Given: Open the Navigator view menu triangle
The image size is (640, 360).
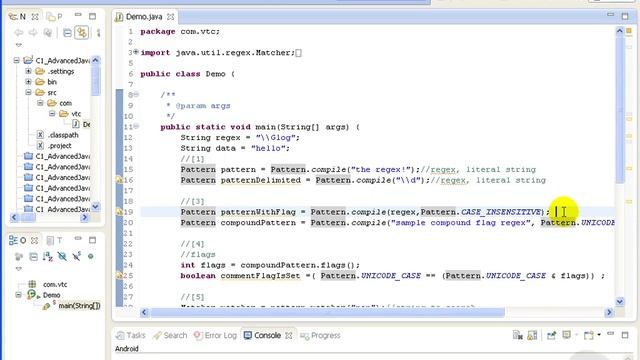Looking at the screenshot, I should 19,45.
